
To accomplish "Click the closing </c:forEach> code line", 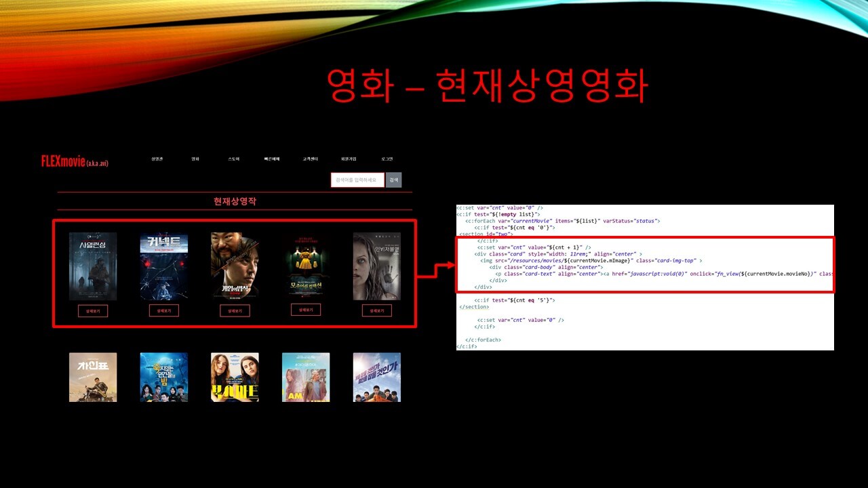I will point(483,340).
